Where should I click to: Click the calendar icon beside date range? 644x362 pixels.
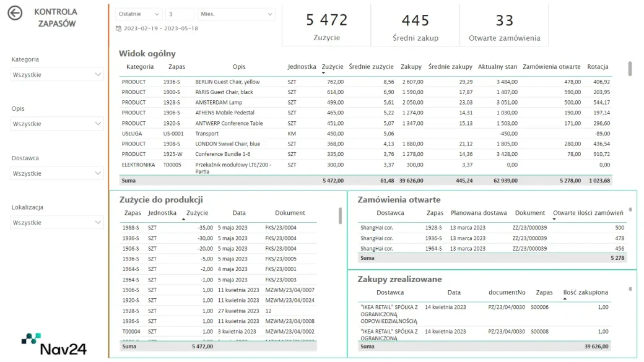pos(119,28)
